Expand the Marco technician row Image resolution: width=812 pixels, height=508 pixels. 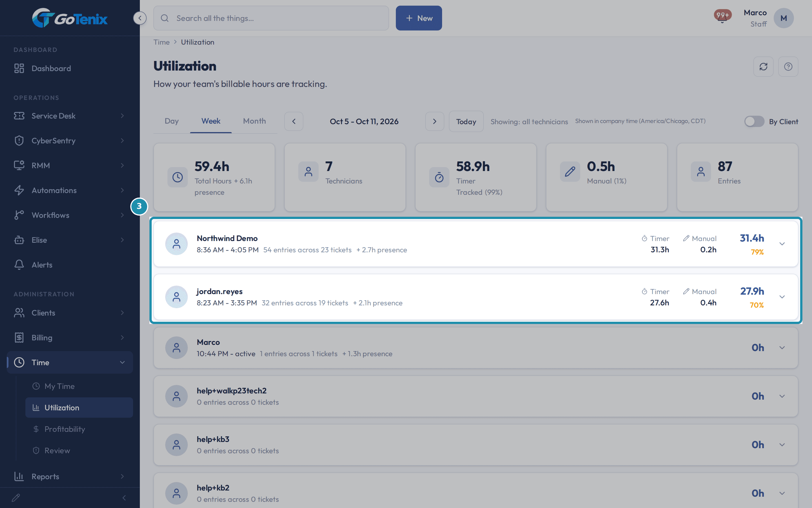[x=782, y=347]
